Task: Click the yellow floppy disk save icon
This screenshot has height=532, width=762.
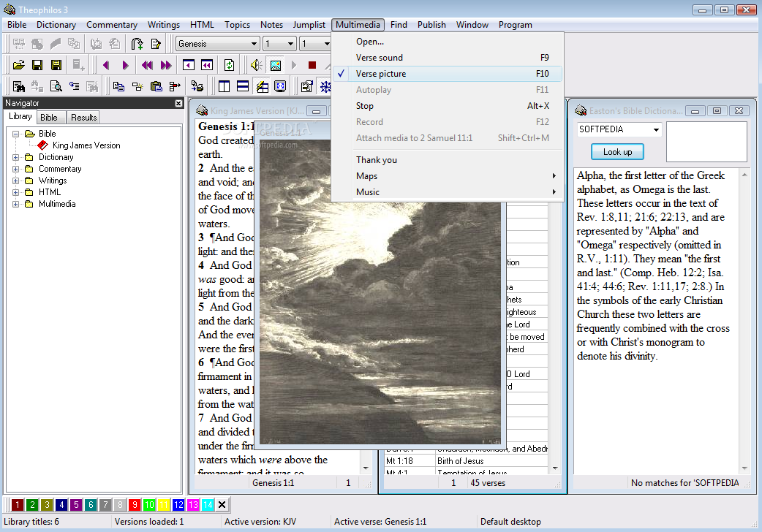Action: point(56,65)
